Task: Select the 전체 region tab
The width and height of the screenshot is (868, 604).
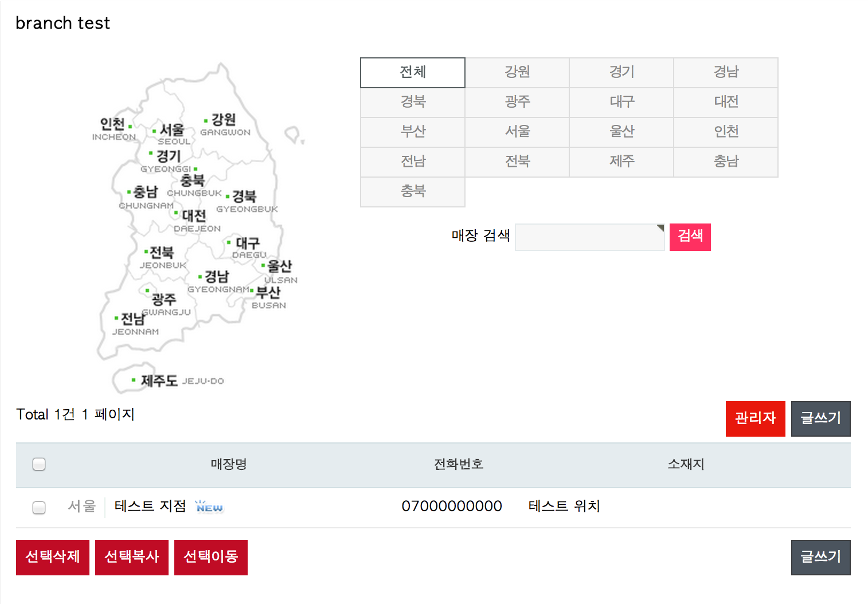Action: pos(413,72)
